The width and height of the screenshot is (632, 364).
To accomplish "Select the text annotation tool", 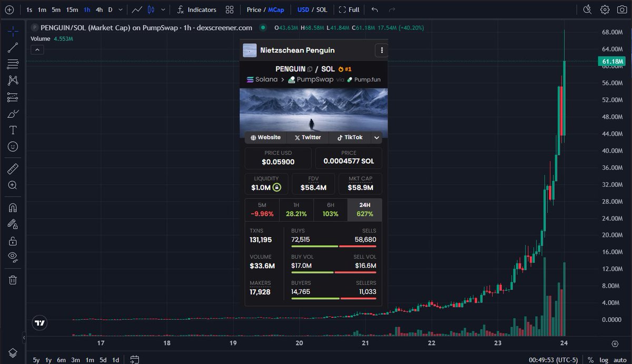I will pos(13,130).
